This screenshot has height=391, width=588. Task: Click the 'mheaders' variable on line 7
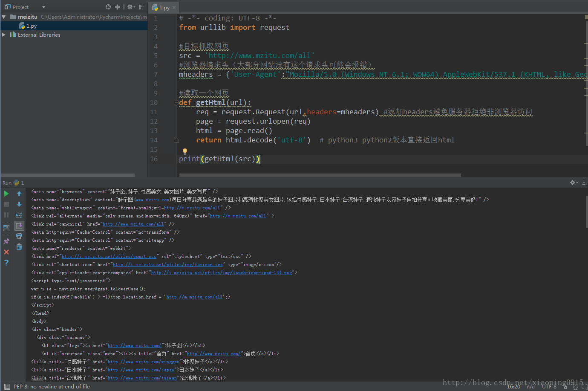[x=196, y=74]
